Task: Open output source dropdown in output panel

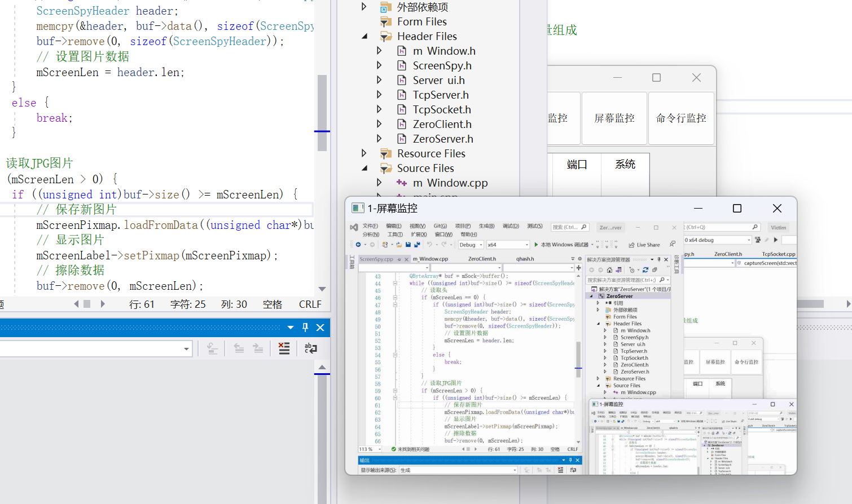Action: click(x=186, y=349)
